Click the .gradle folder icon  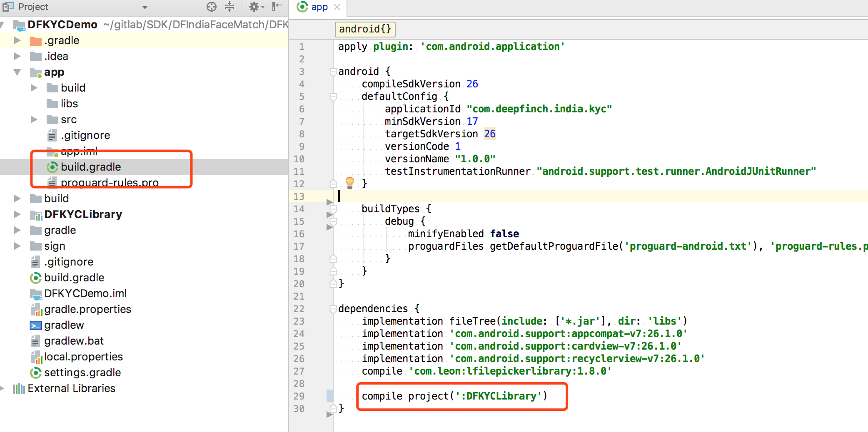click(36, 41)
